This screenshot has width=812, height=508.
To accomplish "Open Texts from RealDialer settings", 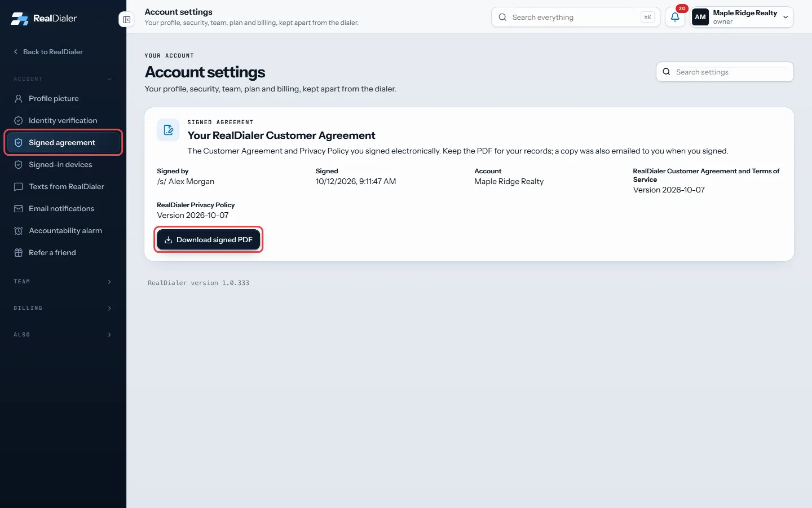I will 63,187.
